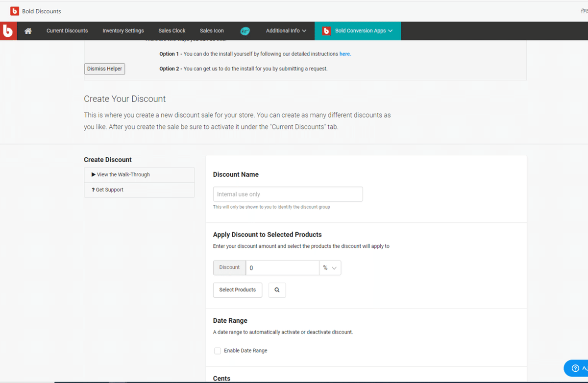Open View the Walk-Through link

(x=139, y=175)
